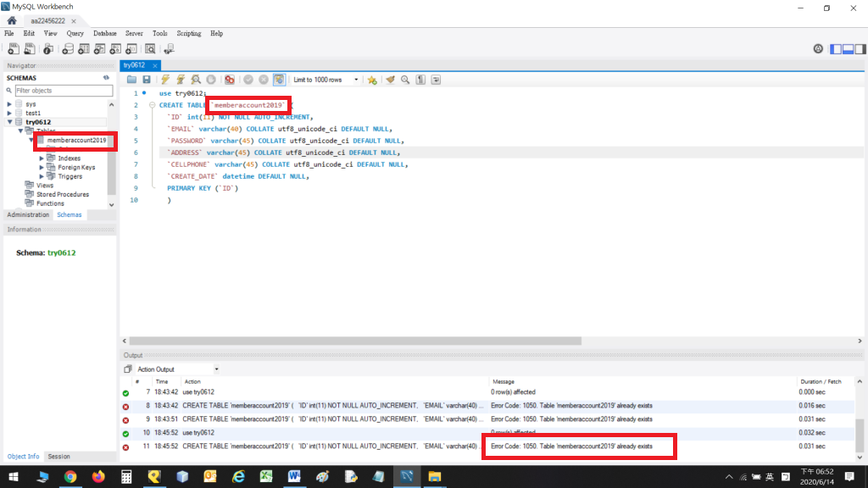The image size is (868, 488).
Task: Copy output to clipboard icon beside Action Output
Action: pyautogui.click(x=128, y=369)
